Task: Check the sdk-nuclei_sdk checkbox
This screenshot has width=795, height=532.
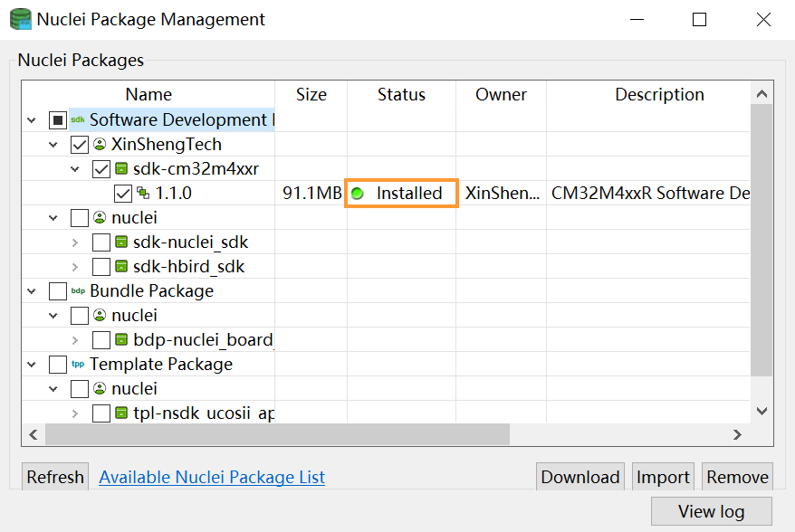Action: [x=101, y=242]
